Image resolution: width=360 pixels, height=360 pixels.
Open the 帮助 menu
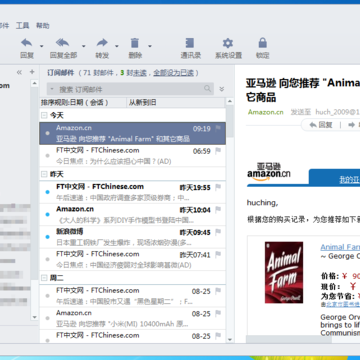click(x=43, y=25)
